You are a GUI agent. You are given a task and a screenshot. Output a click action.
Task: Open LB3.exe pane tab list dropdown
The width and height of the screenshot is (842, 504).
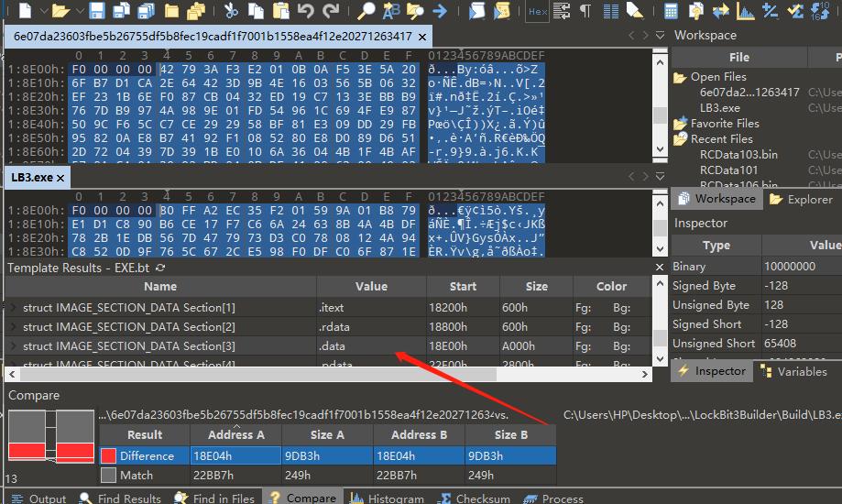[661, 176]
